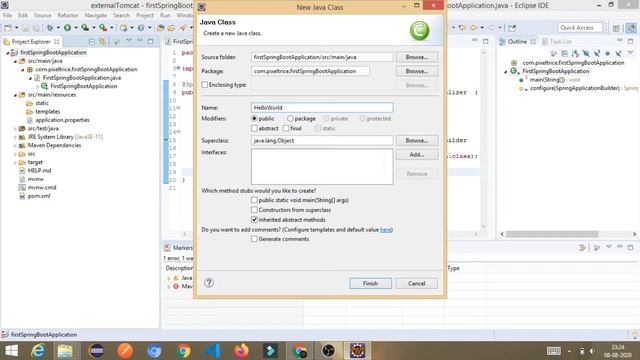Open Internet Explorer from the taskbar
This screenshot has width=640, height=360.
pos(38,351)
